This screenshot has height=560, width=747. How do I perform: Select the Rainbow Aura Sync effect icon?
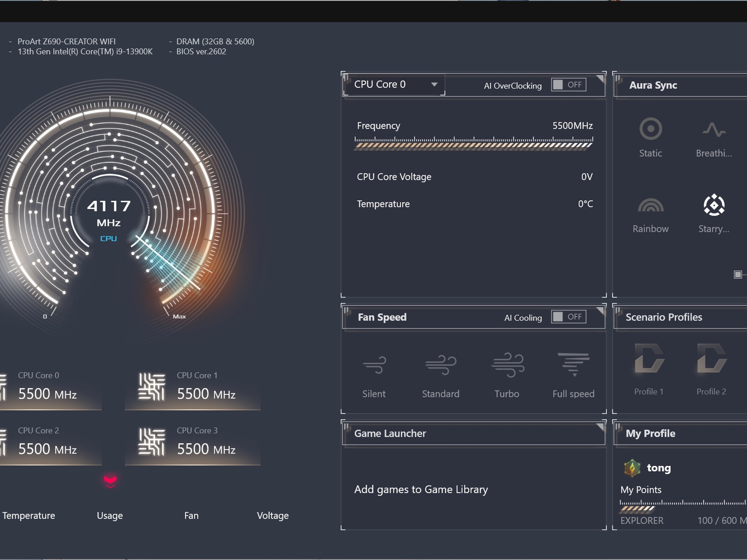tap(650, 205)
